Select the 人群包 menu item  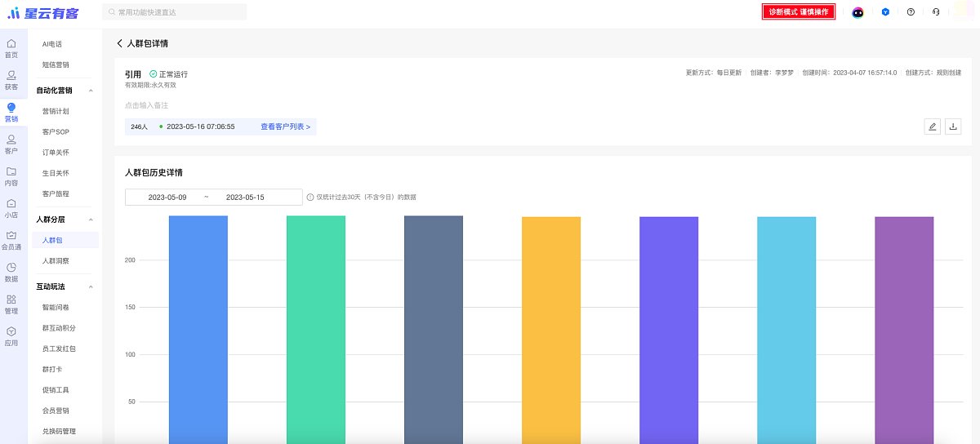pyautogui.click(x=65, y=241)
